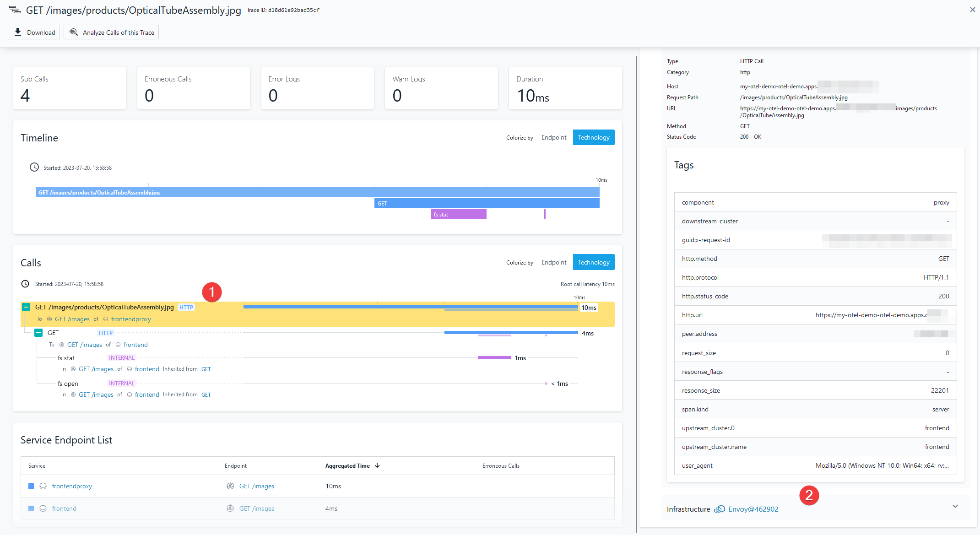Click the Erroneous Calls card
The width and height of the screenshot is (980, 535).
click(x=194, y=88)
